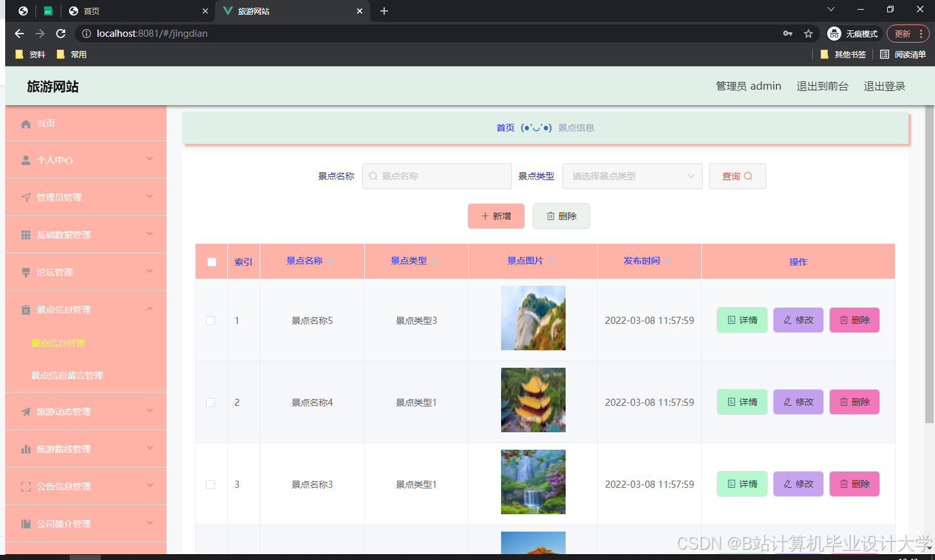935x560 pixels.
Task: Click the 查询 search button
Action: tap(737, 176)
